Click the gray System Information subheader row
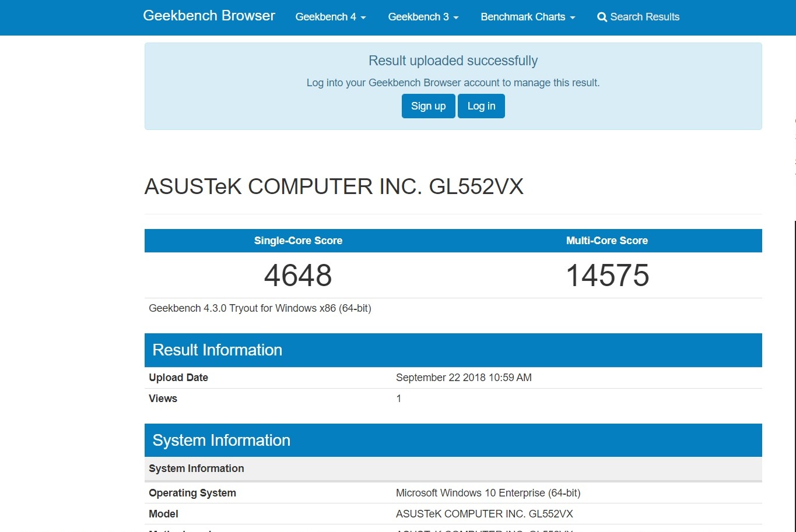The height and width of the screenshot is (532, 796). click(x=453, y=468)
